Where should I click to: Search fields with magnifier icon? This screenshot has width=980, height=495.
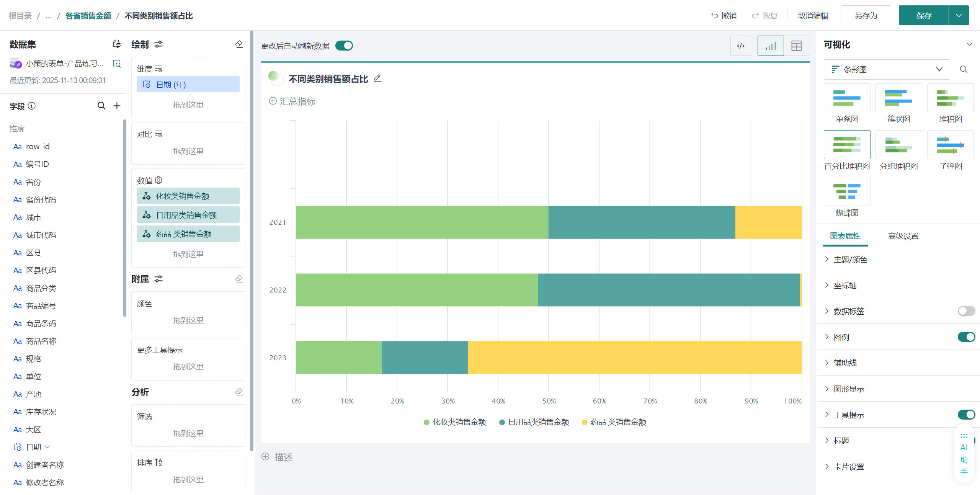[101, 106]
